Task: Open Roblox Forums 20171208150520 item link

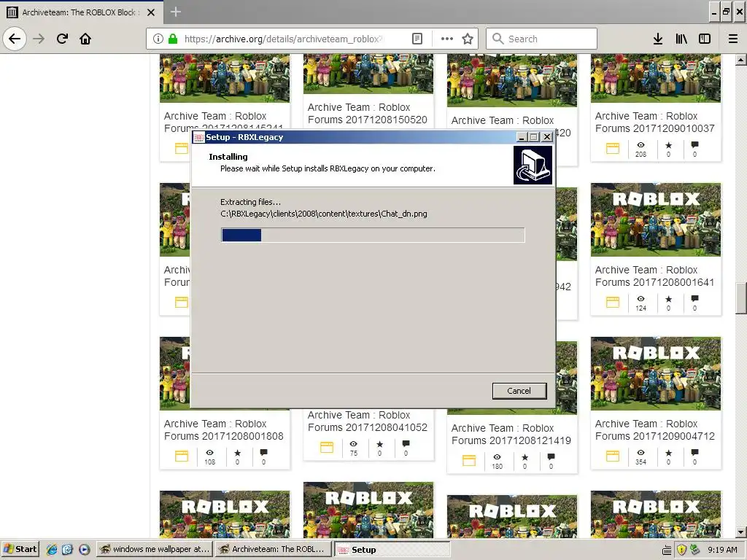Action: point(368,113)
